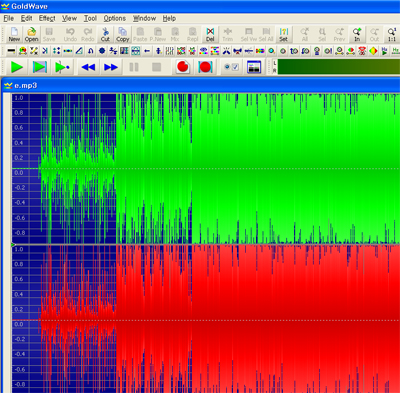This screenshot has width=400, height=393.
Task: Click the green Play button
Action: click(x=17, y=67)
